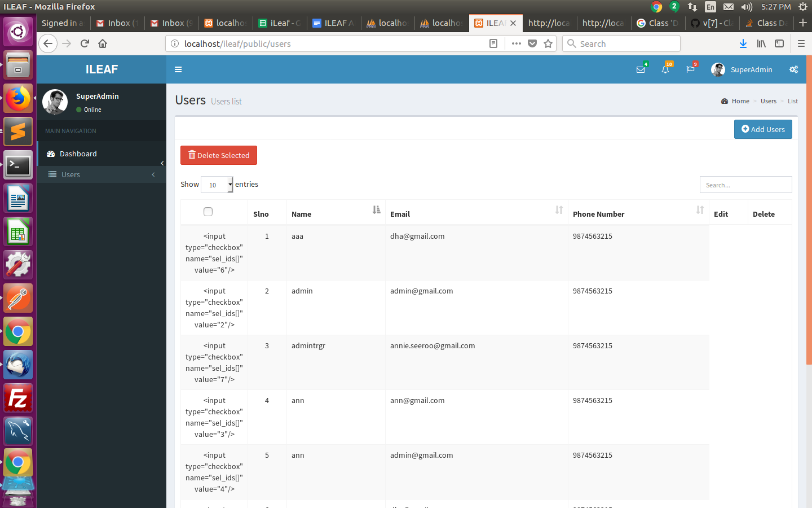Open the flag tasks icon
812x508 pixels.
[690, 69]
